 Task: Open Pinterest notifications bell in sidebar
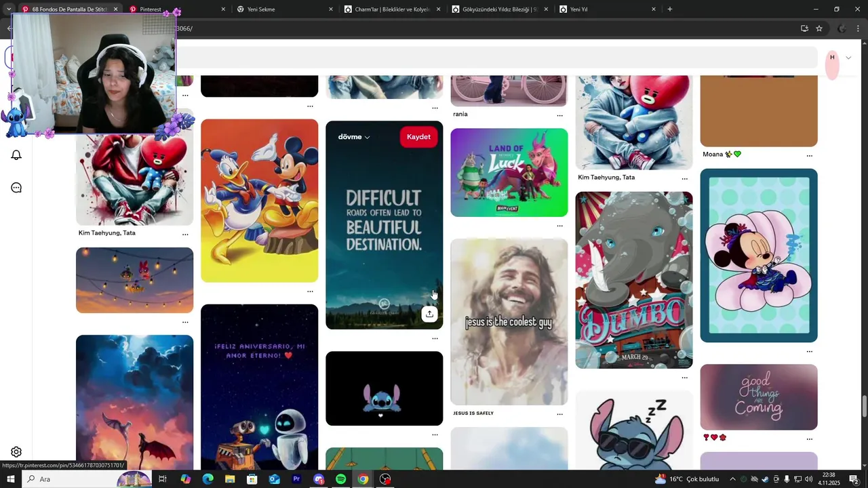point(16,155)
